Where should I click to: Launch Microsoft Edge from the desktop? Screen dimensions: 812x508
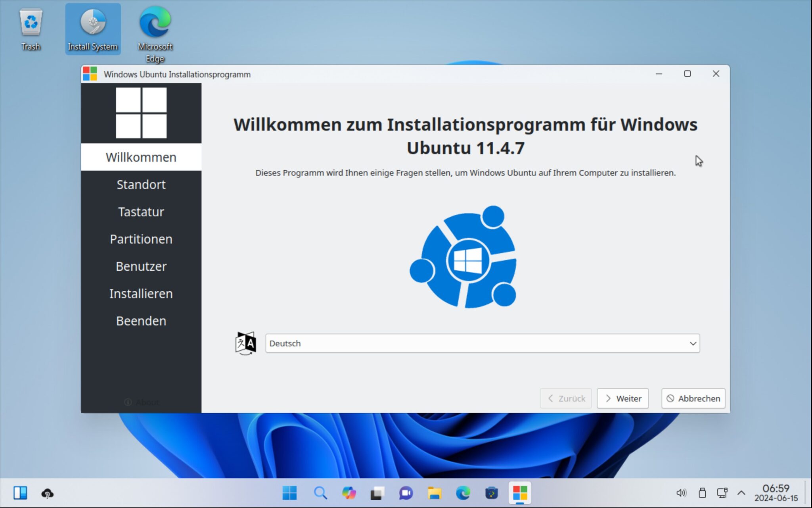point(155,24)
